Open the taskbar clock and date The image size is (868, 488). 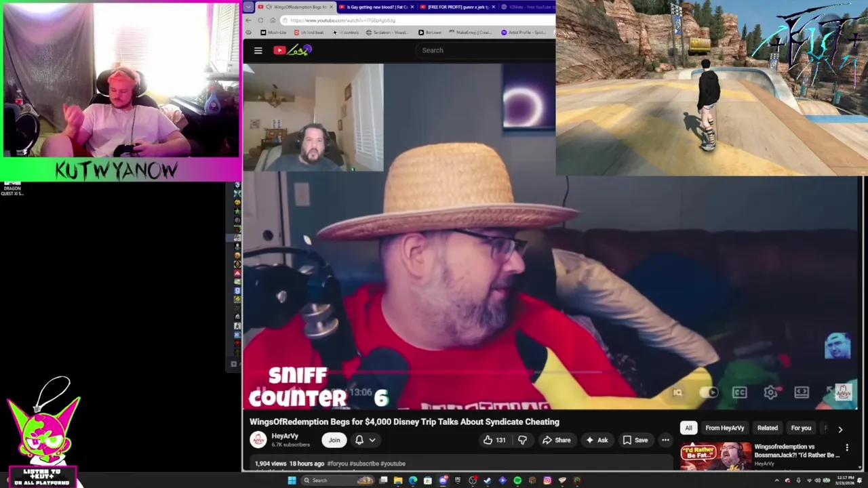[846, 481]
